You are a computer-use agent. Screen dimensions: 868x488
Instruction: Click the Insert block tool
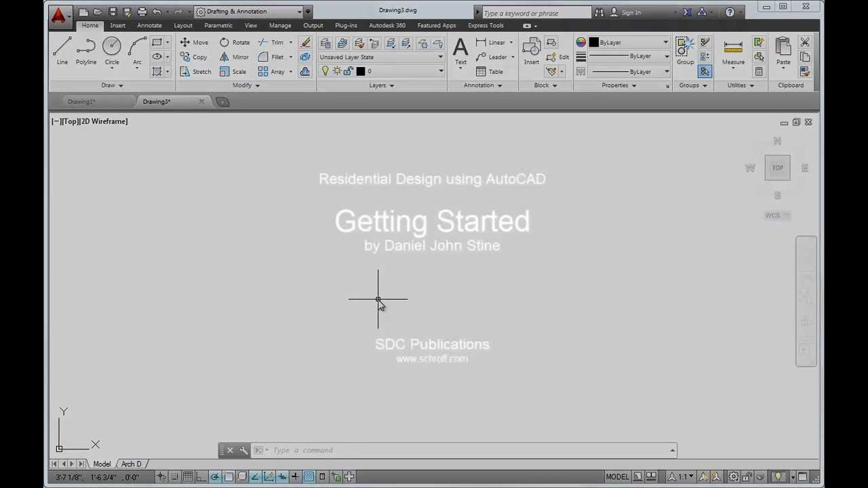pos(531,52)
